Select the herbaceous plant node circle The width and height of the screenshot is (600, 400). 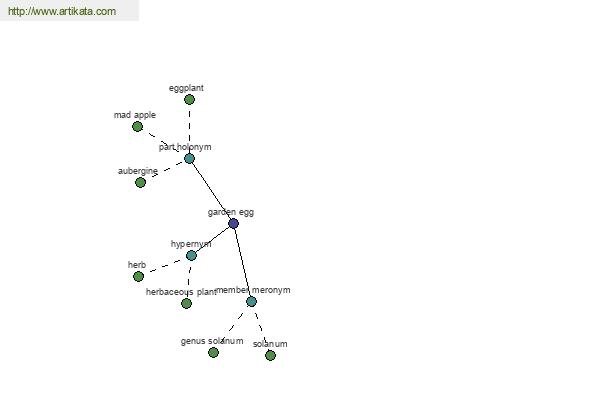pos(186,303)
